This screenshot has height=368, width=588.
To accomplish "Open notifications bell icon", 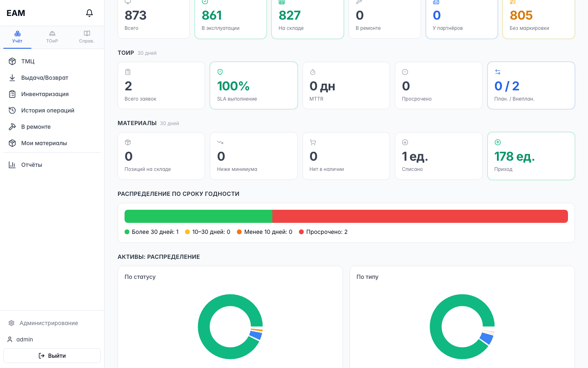I will pyautogui.click(x=89, y=13).
